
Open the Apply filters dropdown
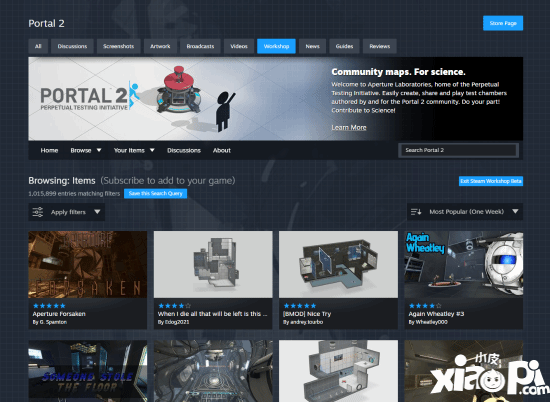click(67, 212)
